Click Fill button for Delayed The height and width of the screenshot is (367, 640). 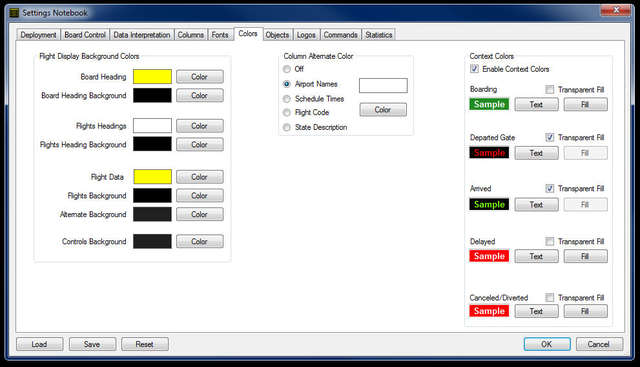pyautogui.click(x=585, y=256)
